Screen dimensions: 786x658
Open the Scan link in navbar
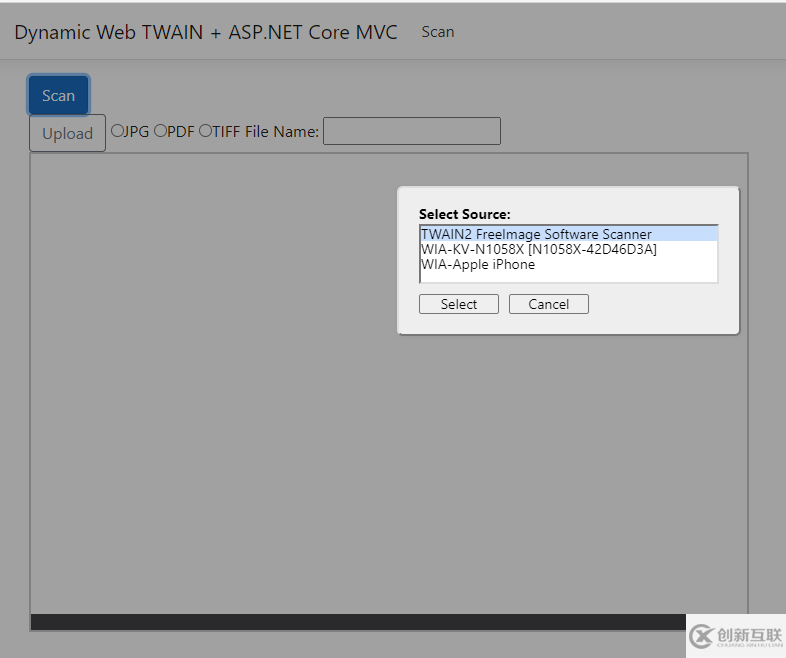pos(438,32)
